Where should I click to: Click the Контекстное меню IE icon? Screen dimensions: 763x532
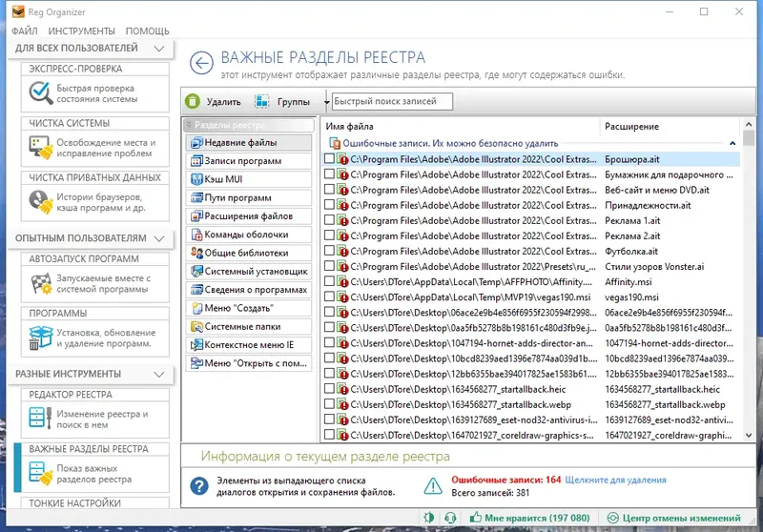[x=196, y=345]
